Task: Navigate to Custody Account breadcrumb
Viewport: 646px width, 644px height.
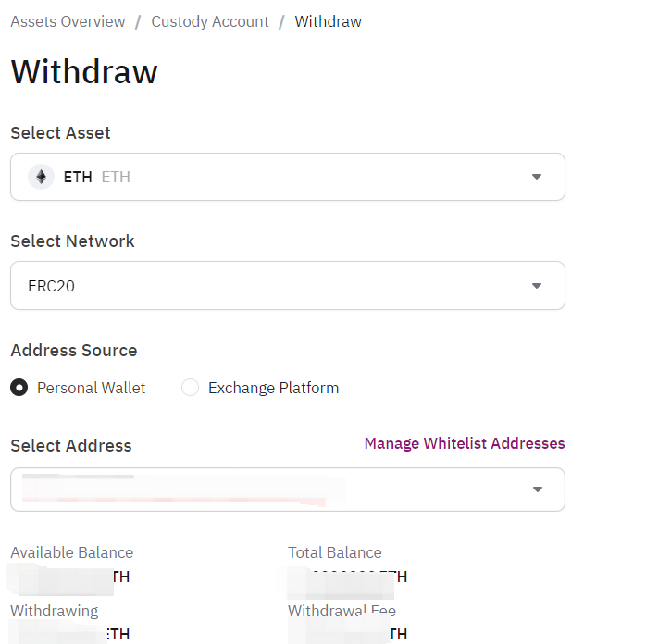Action: (x=210, y=21)
